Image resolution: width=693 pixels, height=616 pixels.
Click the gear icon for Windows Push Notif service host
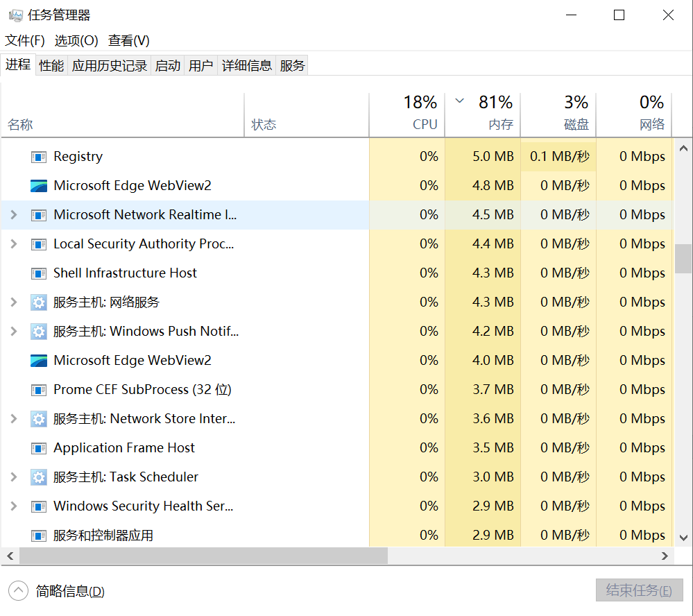point(38,332)
